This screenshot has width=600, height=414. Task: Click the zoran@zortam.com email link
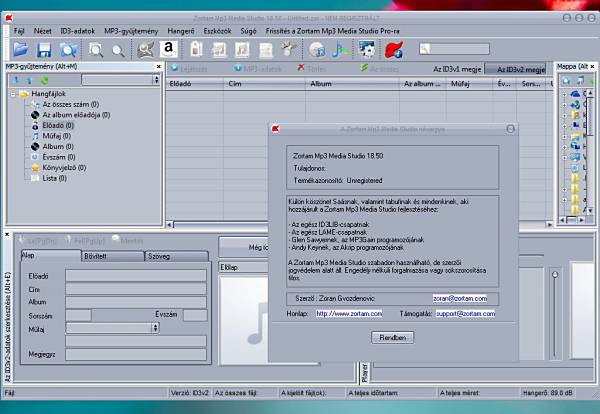tap(460, 298)
